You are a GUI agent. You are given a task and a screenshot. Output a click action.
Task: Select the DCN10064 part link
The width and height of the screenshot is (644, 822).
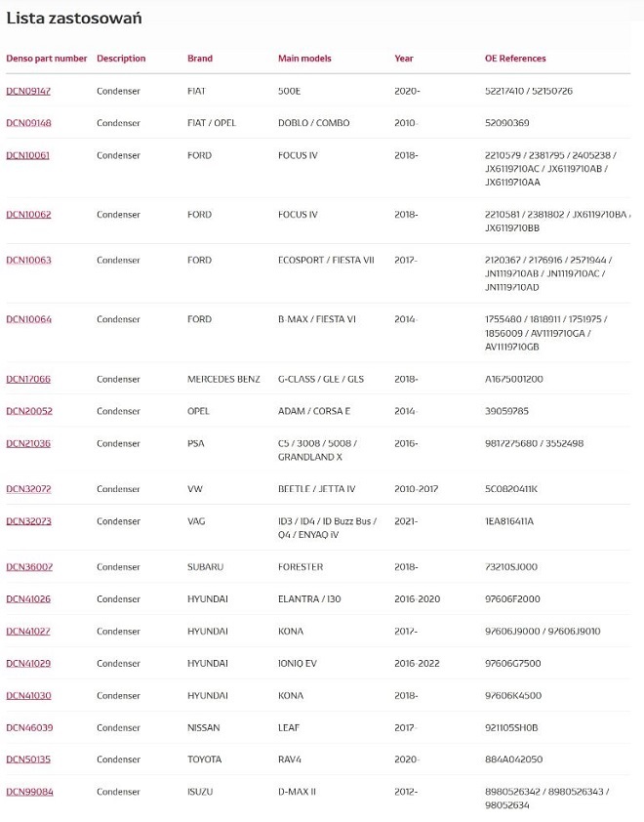[28, 319]
